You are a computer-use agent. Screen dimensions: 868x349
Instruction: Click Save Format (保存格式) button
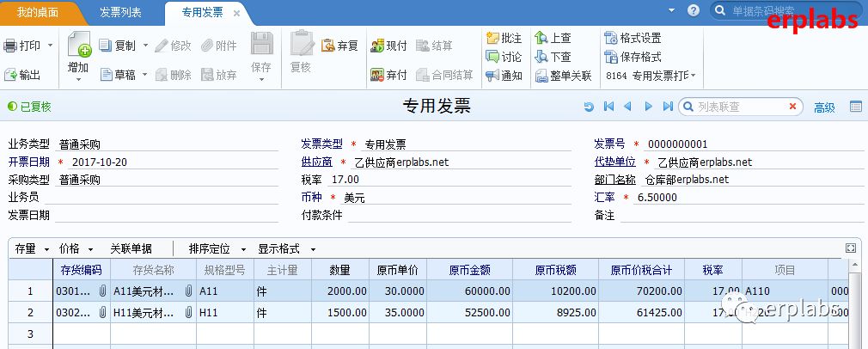point(633,57)
